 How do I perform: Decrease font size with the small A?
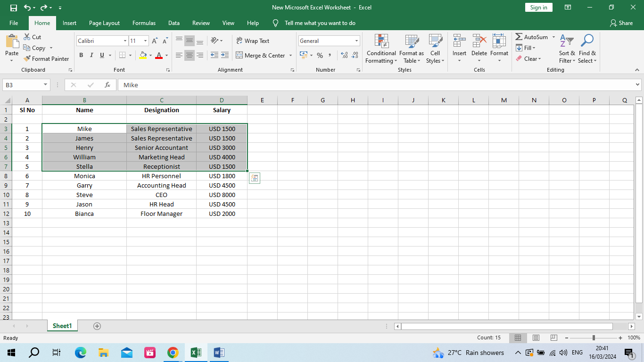click(x=165, y=41)
